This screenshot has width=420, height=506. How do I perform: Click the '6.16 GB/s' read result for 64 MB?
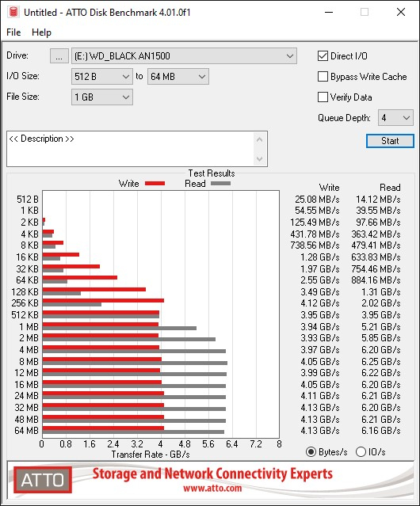(381, 431)
